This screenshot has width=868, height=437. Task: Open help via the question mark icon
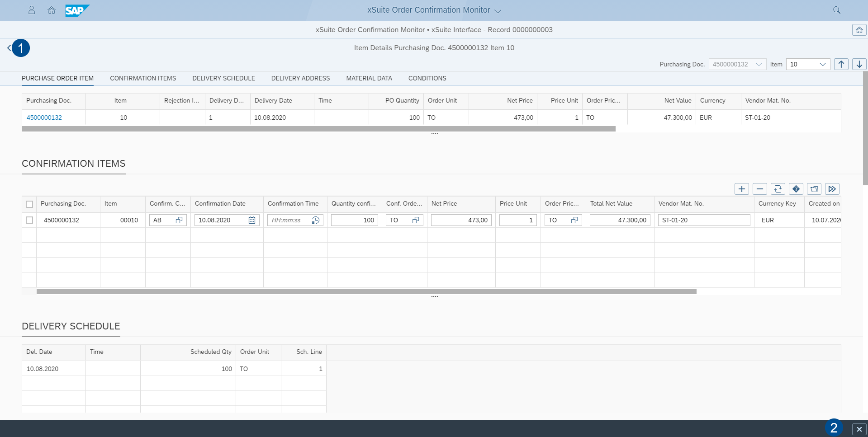pos(796,189)
